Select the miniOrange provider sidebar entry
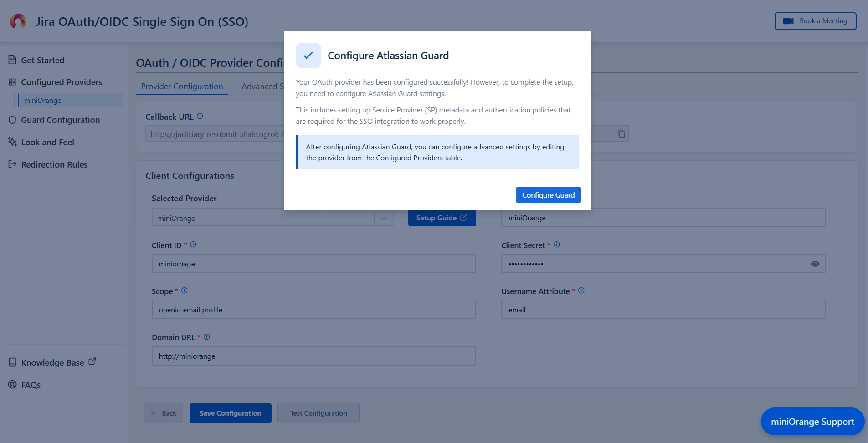 tap(70, 100)
